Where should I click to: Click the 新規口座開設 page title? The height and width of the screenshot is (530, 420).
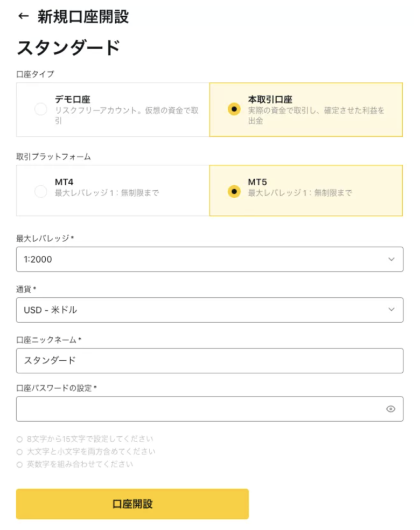click(83, 16)
